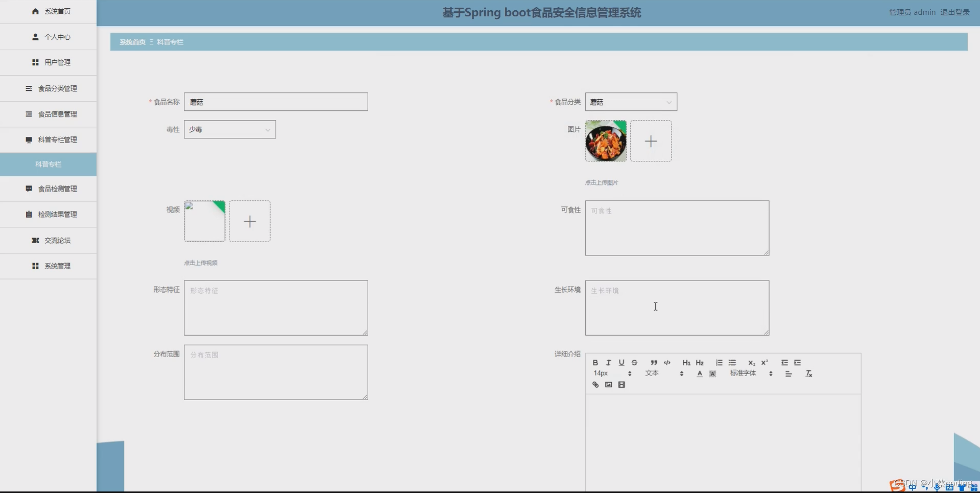Clear text formatting in editor
Viewport: 980px width, 493px height.
pos(809,374)
